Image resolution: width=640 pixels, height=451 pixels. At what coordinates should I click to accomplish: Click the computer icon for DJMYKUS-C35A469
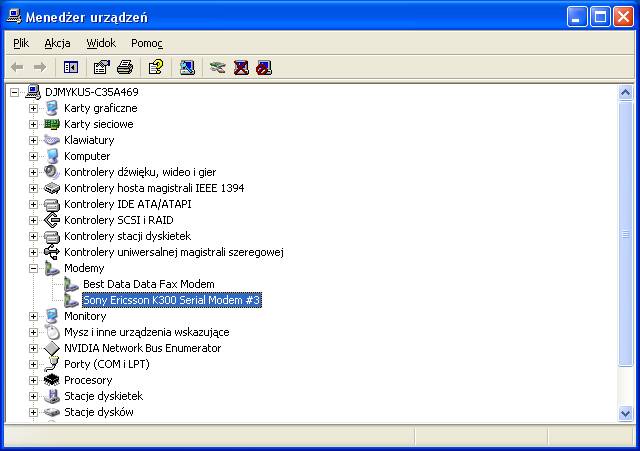point(33,92)
